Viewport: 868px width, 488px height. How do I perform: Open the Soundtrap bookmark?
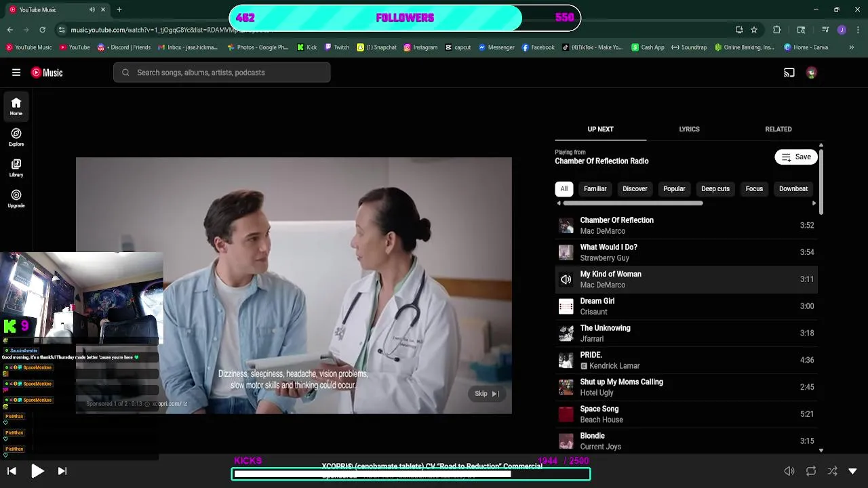[689, 47]
